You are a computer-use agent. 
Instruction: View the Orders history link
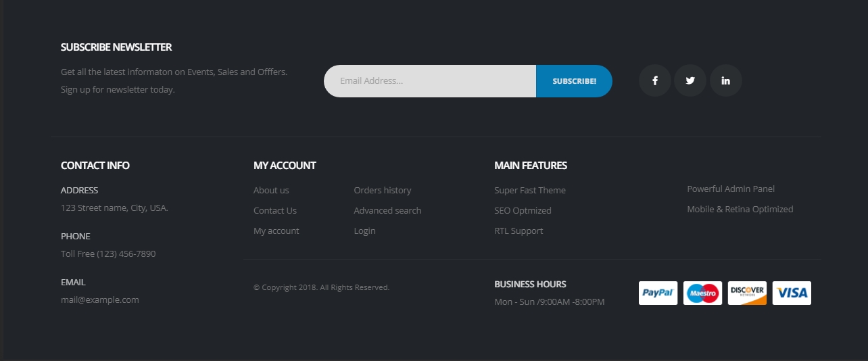(383, 190)
